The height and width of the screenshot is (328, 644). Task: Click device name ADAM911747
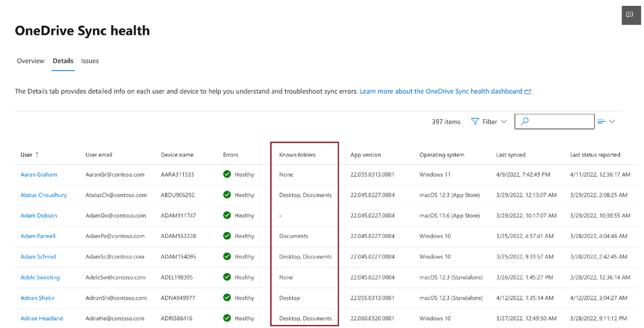pos(178,215)
